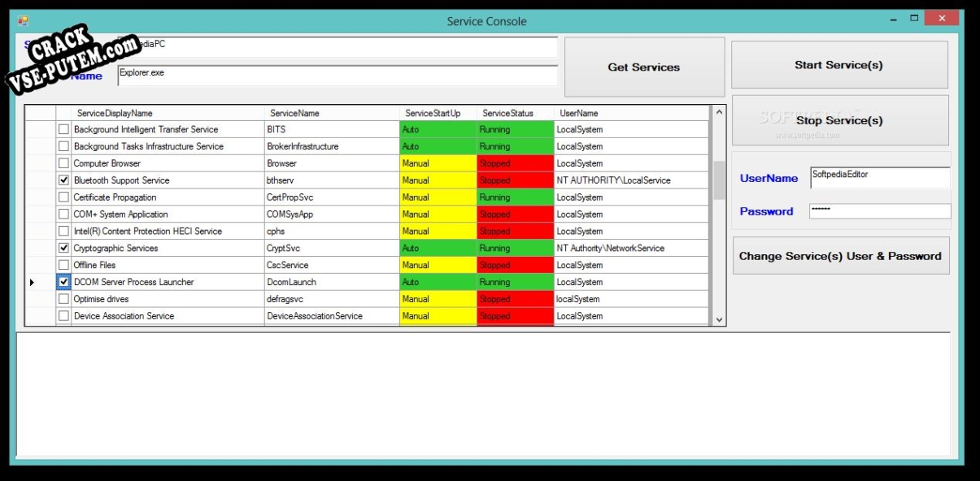
Task: Sort by ServiceStartUp column header
Action: 438,113
